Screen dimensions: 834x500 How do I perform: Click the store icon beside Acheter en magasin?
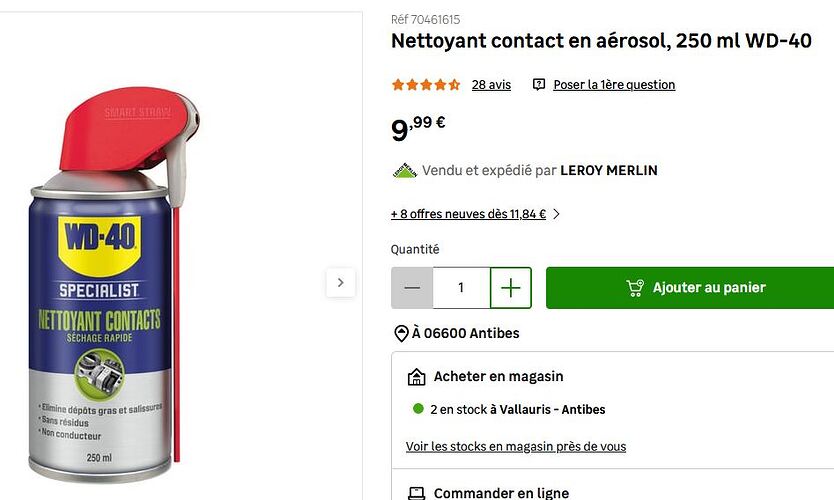coord(417,377)
